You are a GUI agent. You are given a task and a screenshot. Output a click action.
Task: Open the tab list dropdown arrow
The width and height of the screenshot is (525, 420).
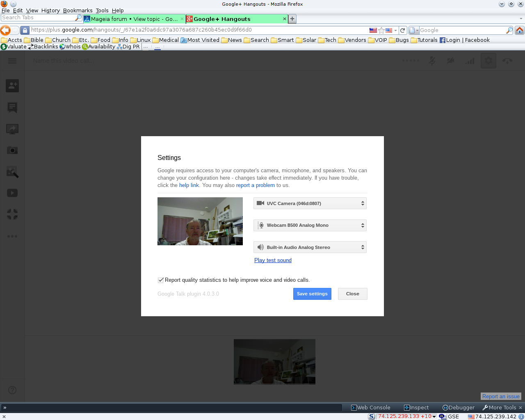click(x=521, y=18)
